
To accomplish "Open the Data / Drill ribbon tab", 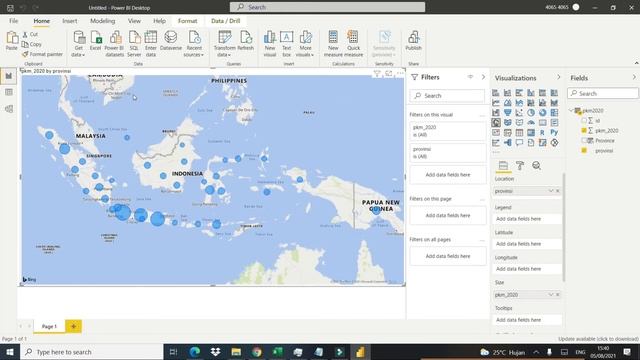I will (x=225, y=21).
